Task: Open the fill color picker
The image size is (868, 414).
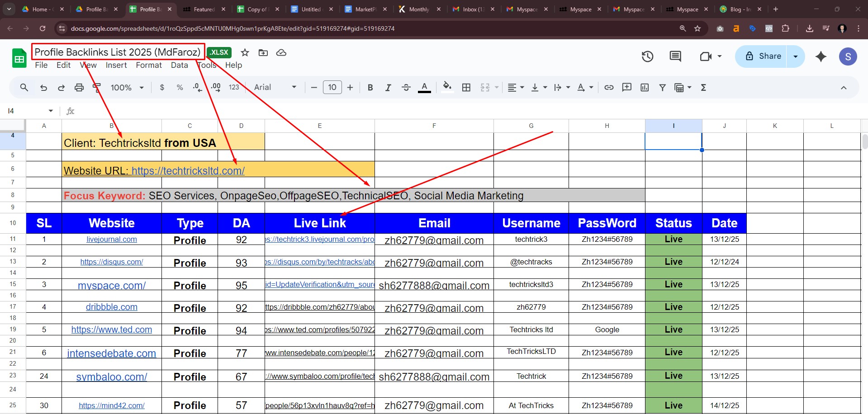Action: (447, 88)
